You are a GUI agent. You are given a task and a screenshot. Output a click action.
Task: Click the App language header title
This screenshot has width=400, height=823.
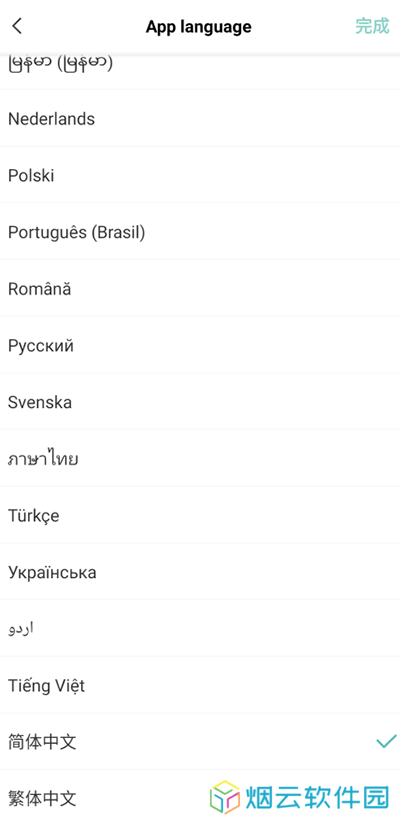click(x=198, y=26)
